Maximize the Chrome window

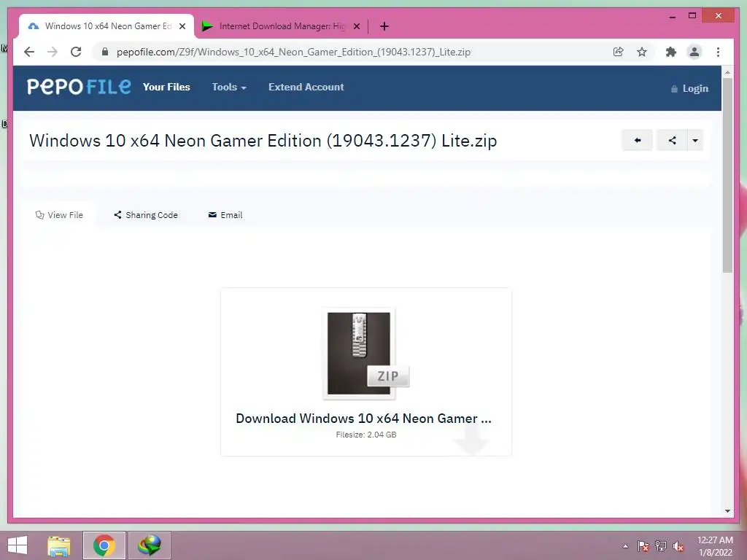692,16
